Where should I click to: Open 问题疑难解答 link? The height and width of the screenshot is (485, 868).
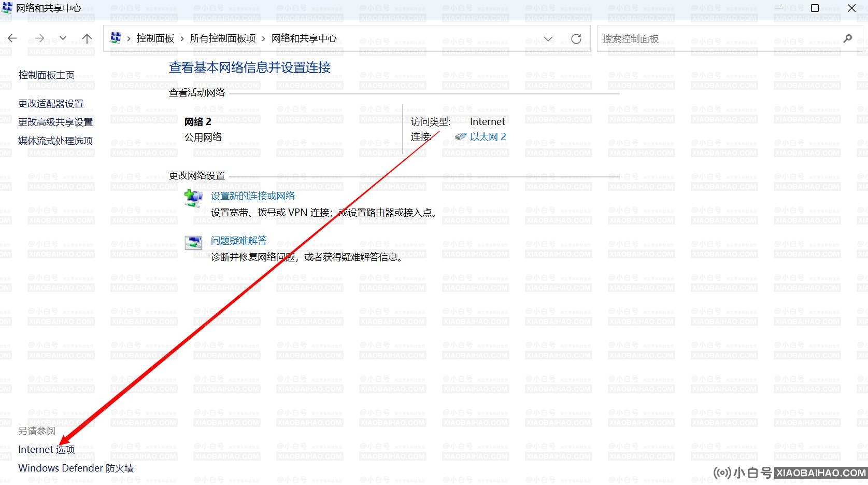tap(239, 241)
